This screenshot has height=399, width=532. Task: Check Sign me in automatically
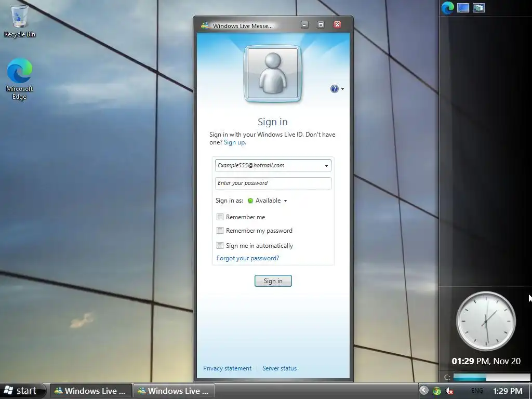pos(220,246)
